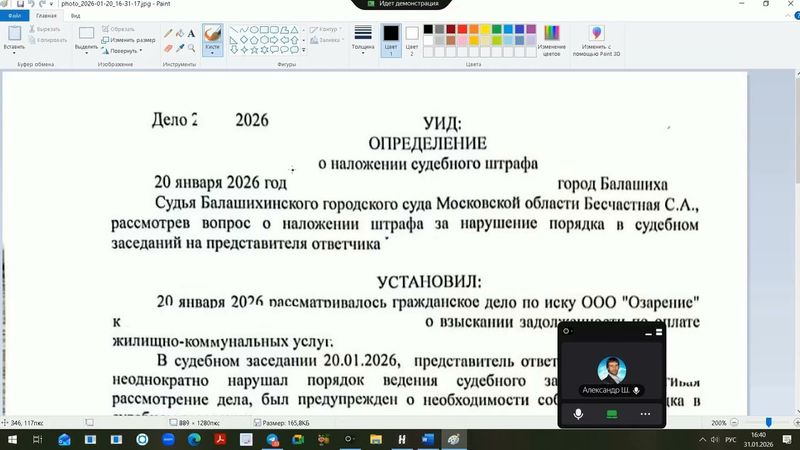The width and height of the screenshot is (800, 450).
Task: Select the right arrow shape
Action: tap(274, 40)
